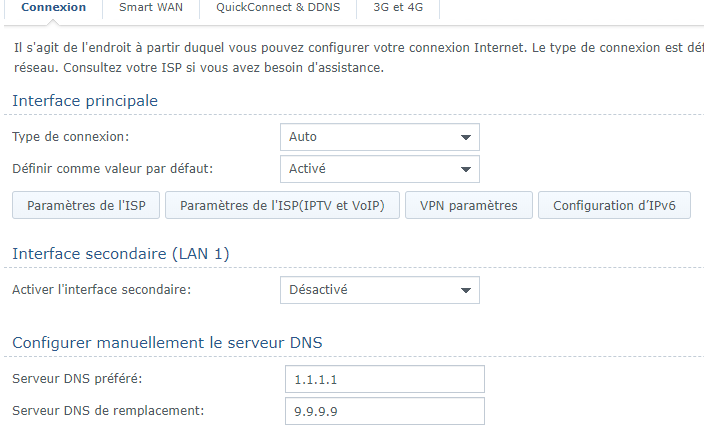Click the arrow icon beside Désactivé value
Viewport: 704px width, 441px height.
pos(466,290)
